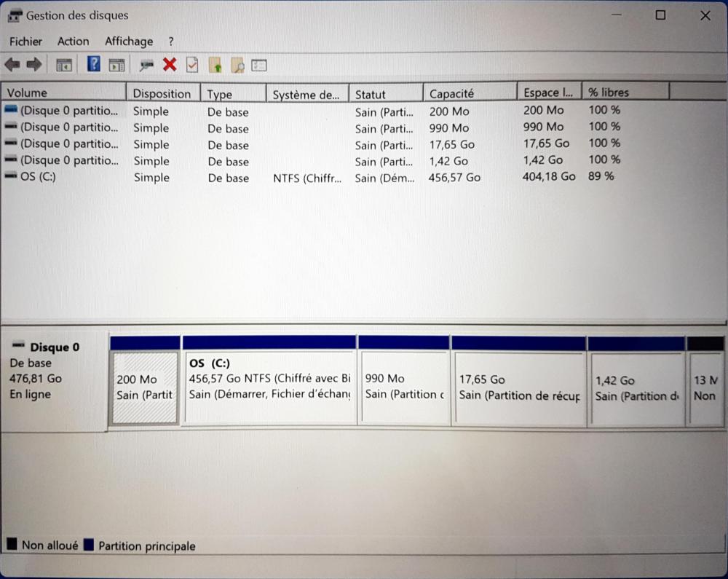The width and height of the screenshot is (728, 579).
Task: Sort by the % libres column header
Action: click(625, 92)
